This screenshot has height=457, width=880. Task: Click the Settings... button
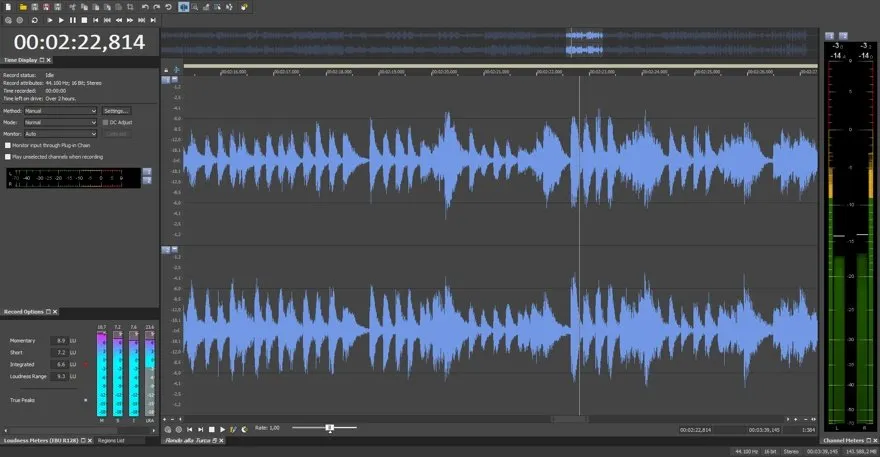coord(116,111)
